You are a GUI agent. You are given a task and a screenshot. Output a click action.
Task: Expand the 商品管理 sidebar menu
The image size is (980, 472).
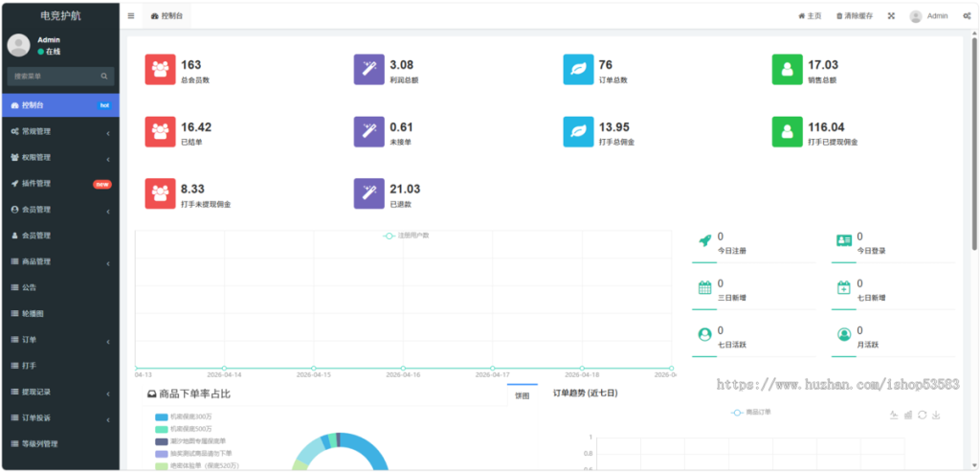click(59, 261)
